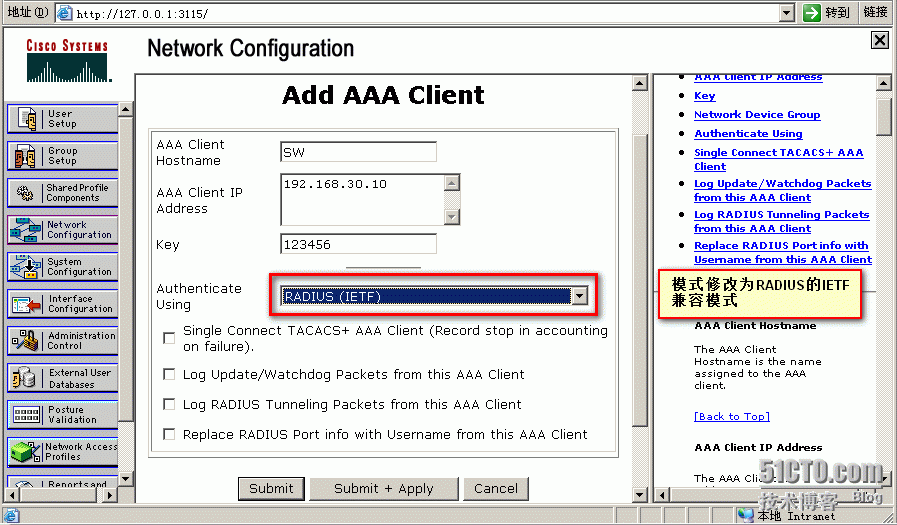Click the AAA Client Hostname help heading
This screenshot has width=897, height=525.
pyautogui.click(x=755, y=325)
